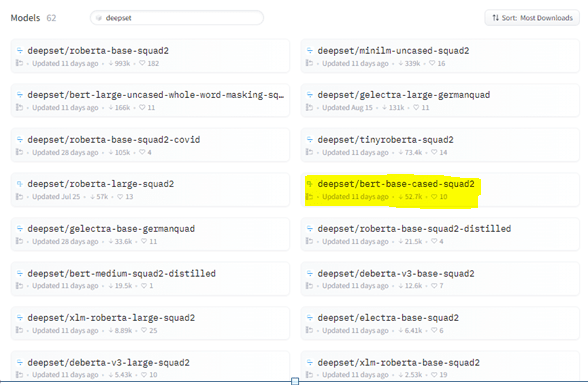Click task icon beside roberta-base-squad2-distilled
This screenshot has width=588, height=385.
point(309,228)
